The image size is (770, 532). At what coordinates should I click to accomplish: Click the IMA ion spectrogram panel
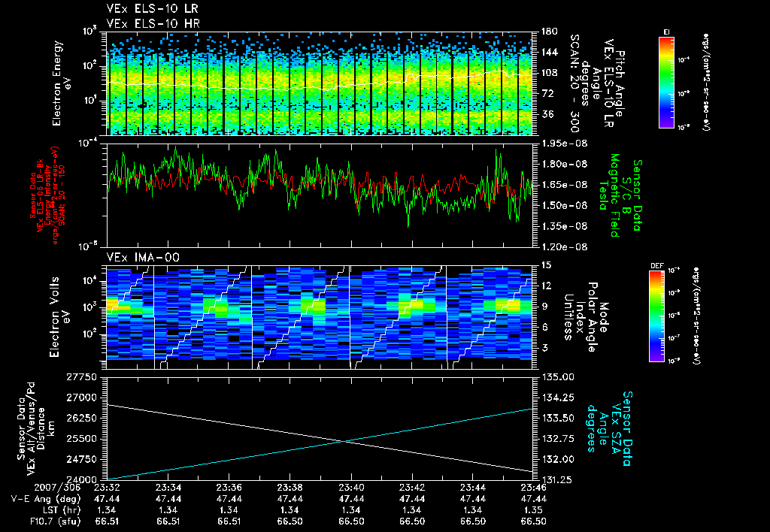point(320,318)
